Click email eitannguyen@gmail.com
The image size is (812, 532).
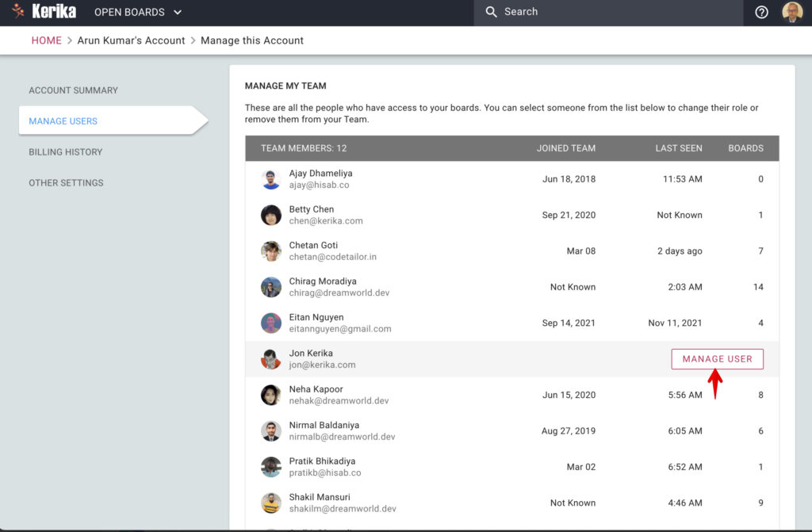click(340, 329)
